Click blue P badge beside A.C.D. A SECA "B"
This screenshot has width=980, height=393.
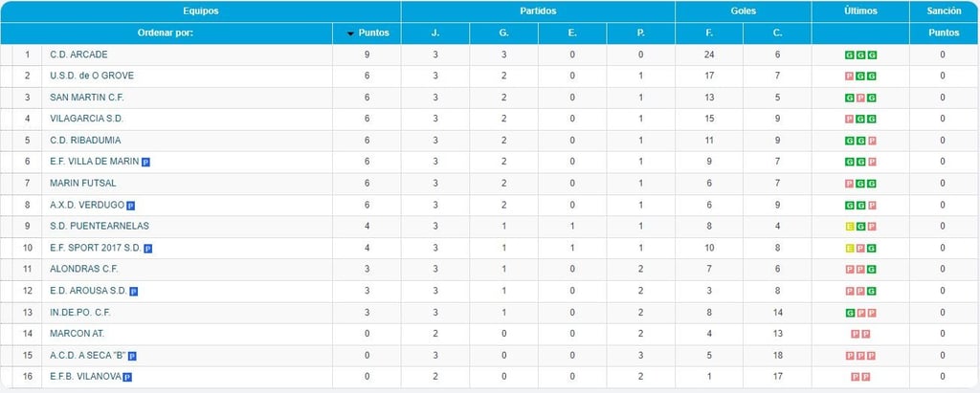pos(132,356)
